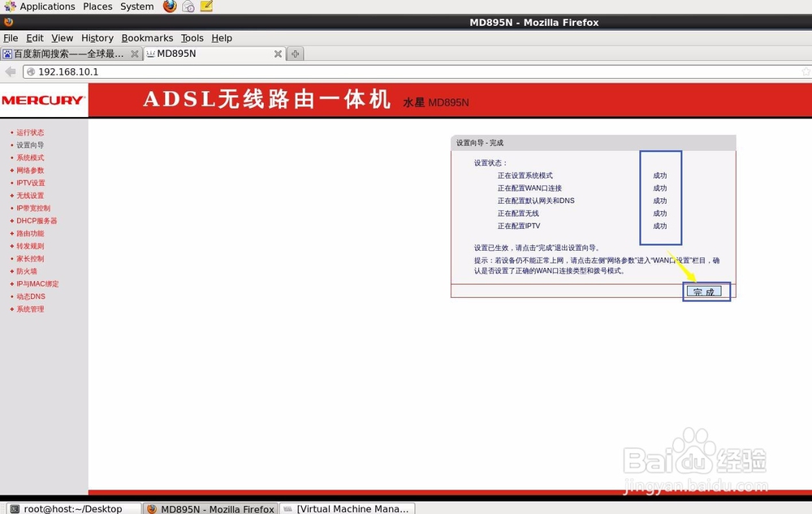This screenshot has width=812, height=514.
Task: Open the Tools menu in Firefox
Action: [192, 37]
